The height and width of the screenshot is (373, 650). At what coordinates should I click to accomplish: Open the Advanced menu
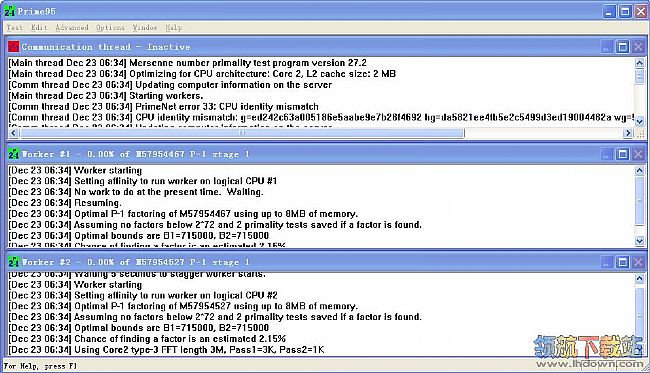pyautogui.click(x=72, y=27)
